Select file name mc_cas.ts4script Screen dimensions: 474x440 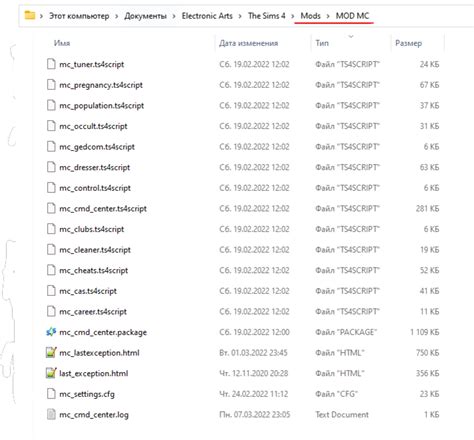pos(88,291)
